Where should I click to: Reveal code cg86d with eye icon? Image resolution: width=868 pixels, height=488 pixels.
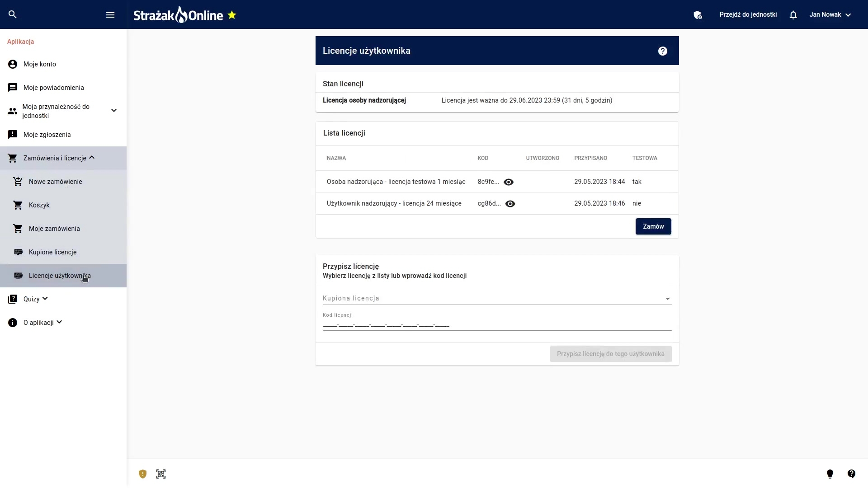[510, 204]
